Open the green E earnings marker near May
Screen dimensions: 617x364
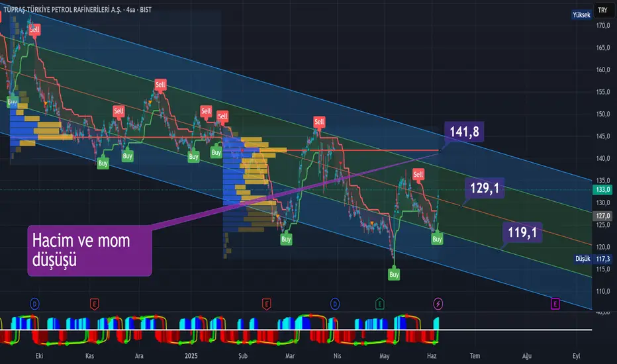pyautogui.click(x=380, y=304)
